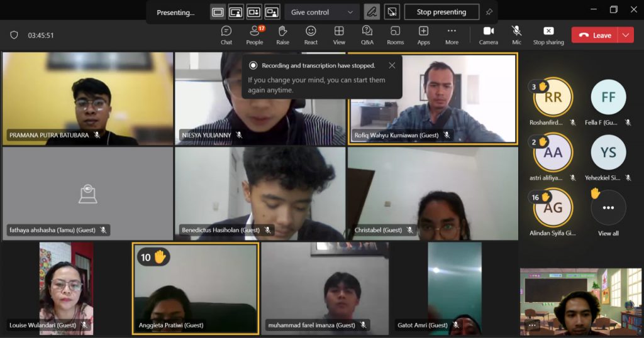Click muted mic icon beside Pramana Putra Batubara
Viewport: 644px width, 338px height.
point(97,135)
